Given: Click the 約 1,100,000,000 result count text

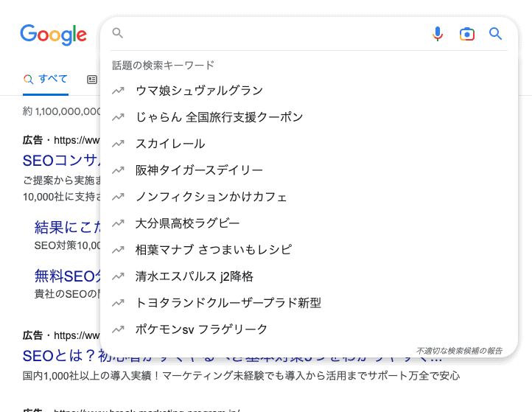Looking at the screenshot, I should [61, 111].
